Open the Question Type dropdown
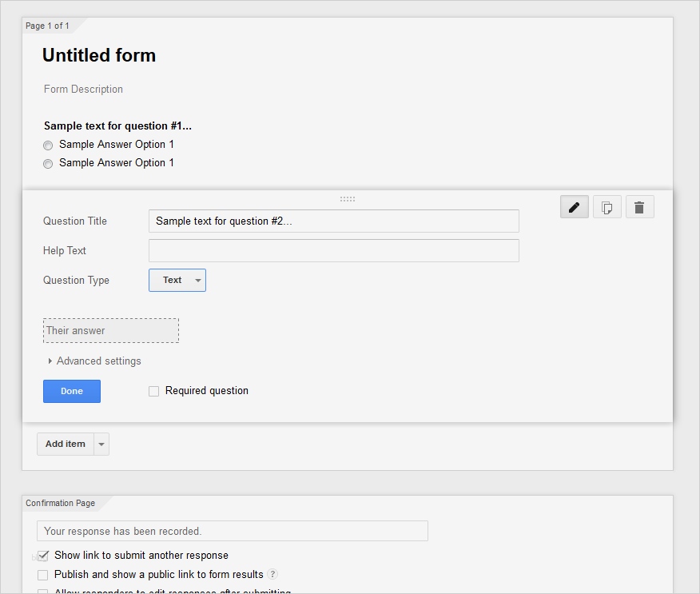This screenshot has width=700, height=594. click(x=177, y=281)
